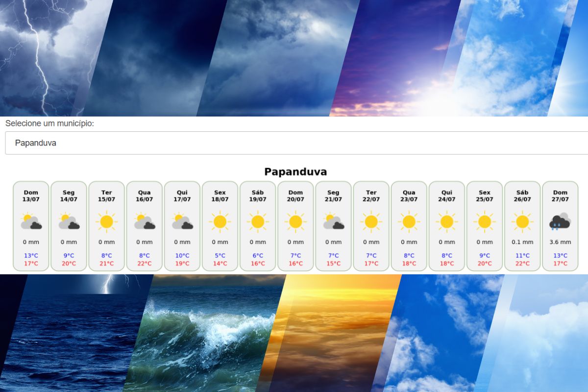This screenshot has height=392, width=588.
Task: Click the 8°C minimum temperature on 24/07
Action: click(x=446, y=256)
